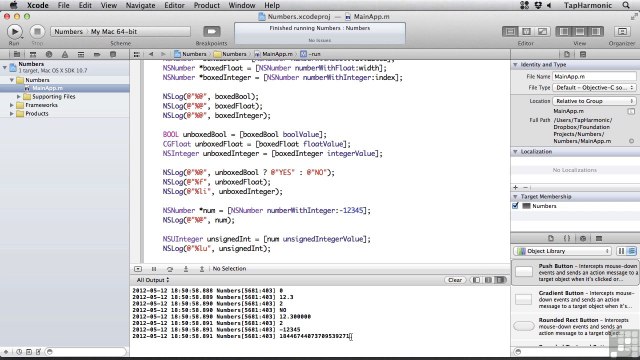Show the Code Snippet library

(567, 238)
